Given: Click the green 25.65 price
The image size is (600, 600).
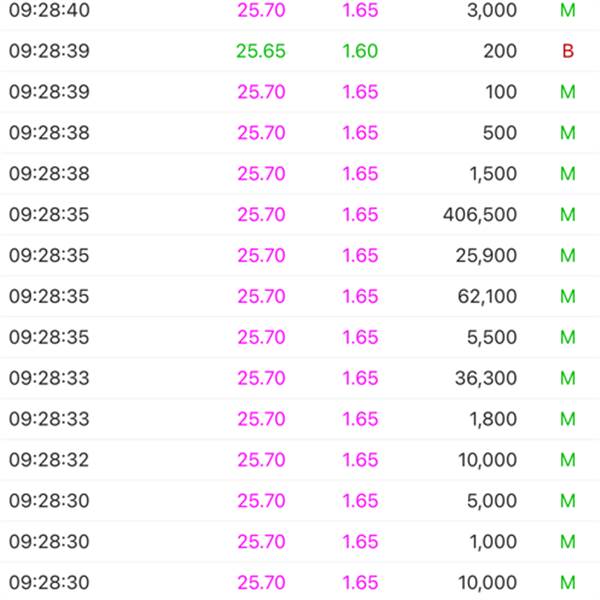Looking at the screenshot, I should (261, 51).
